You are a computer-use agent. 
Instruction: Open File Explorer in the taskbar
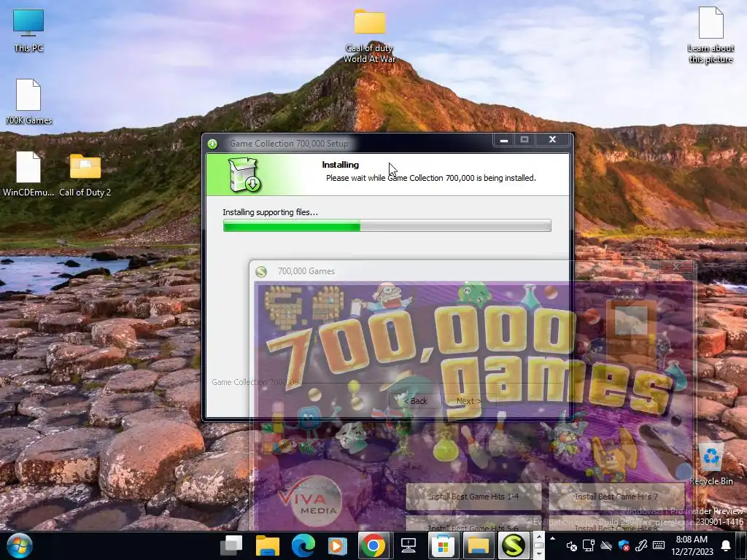click(x=267, y=545)
